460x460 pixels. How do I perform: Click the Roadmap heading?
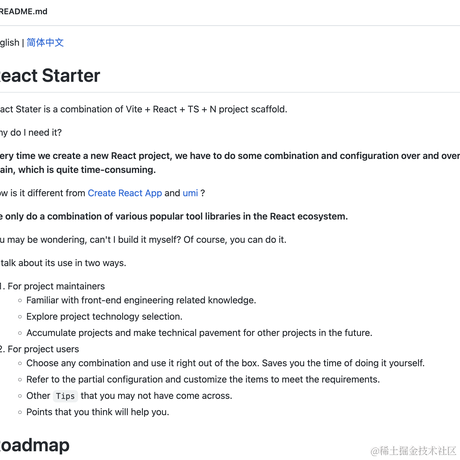point(35,445)
